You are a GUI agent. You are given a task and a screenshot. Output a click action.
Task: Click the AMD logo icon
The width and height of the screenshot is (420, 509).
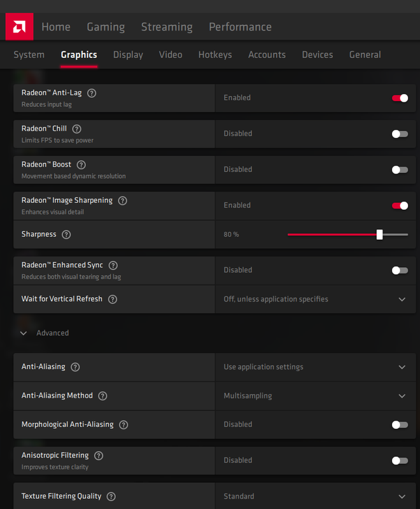(x=19, y=27)
